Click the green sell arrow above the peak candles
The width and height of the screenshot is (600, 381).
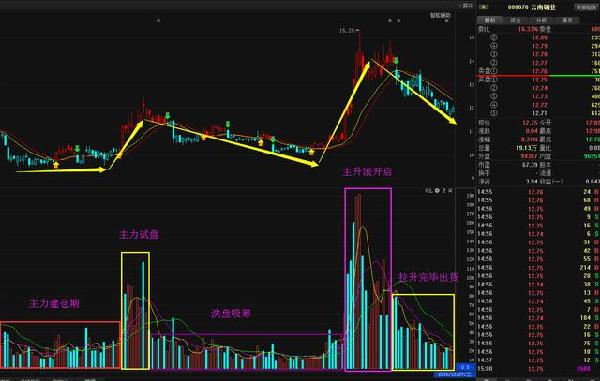pos(396,60)
